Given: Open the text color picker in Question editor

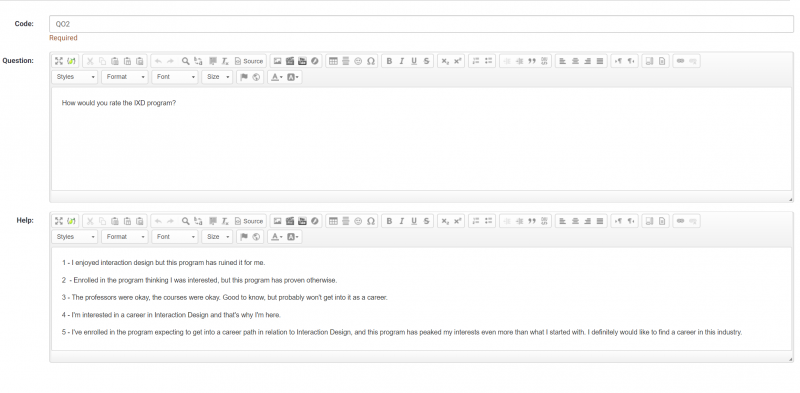Looking at the screenshot, I should click(277, 77).
